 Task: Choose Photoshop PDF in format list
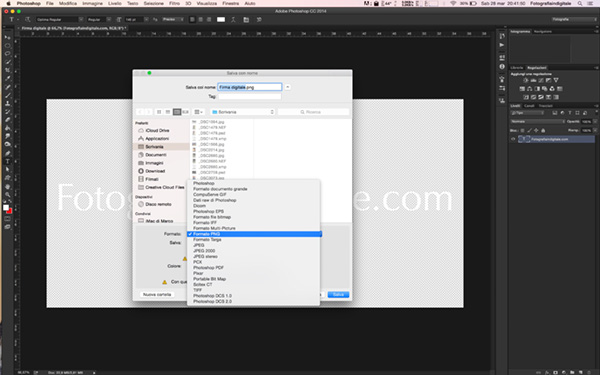coord(208,267)
